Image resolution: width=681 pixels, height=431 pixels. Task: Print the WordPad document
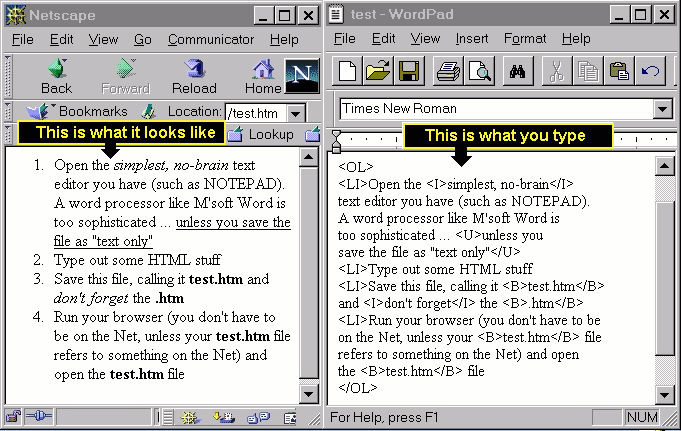pyautogui.click(x=449, y=70)
